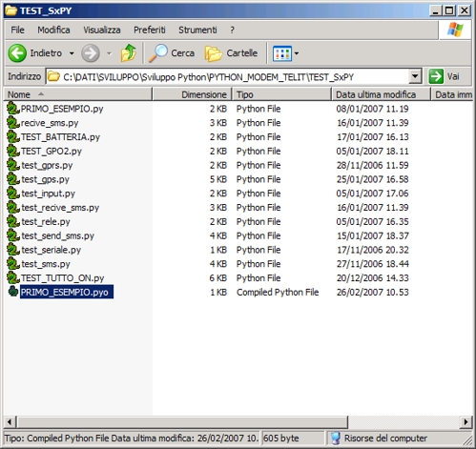Open the address bar dropdown arrow

click(415, 76)
